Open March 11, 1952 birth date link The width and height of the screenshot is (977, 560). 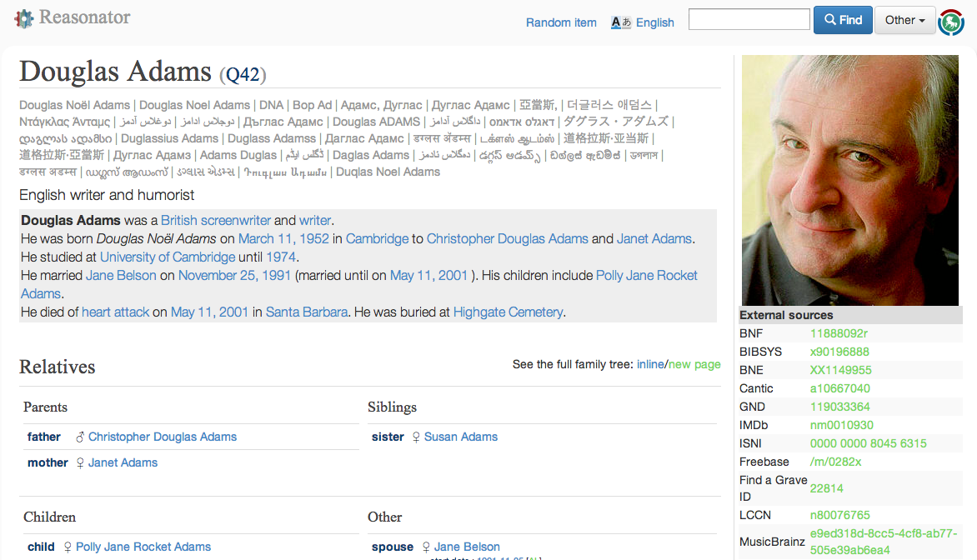283,238
